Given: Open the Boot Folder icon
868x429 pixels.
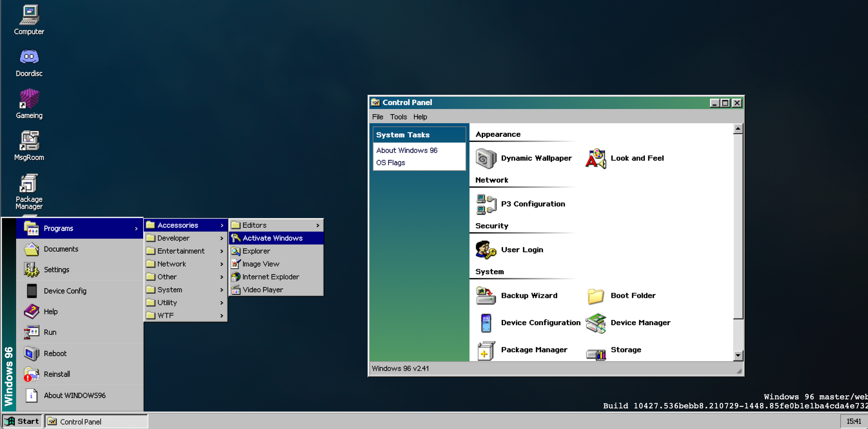Looking at the screenshot, I should (595, 296).
